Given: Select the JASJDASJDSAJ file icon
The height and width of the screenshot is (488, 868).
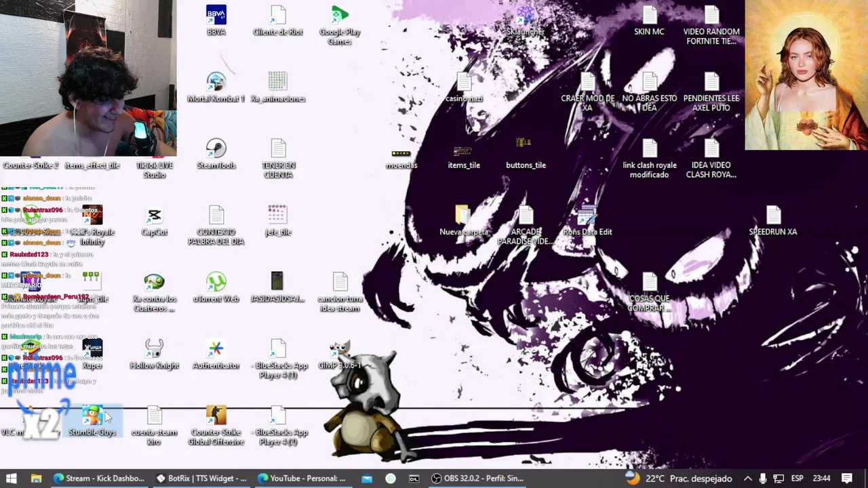Looking at the screenshot, I should [277, 287].
